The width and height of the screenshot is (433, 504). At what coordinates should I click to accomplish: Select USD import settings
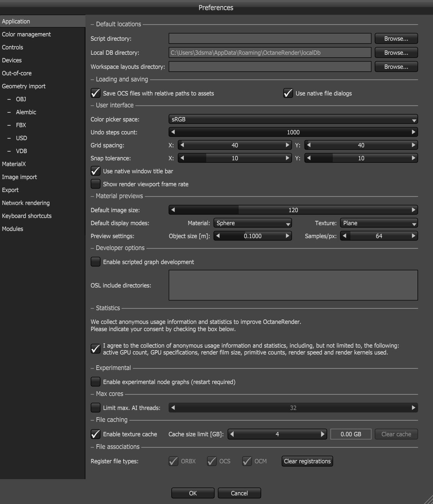point(43,138)
